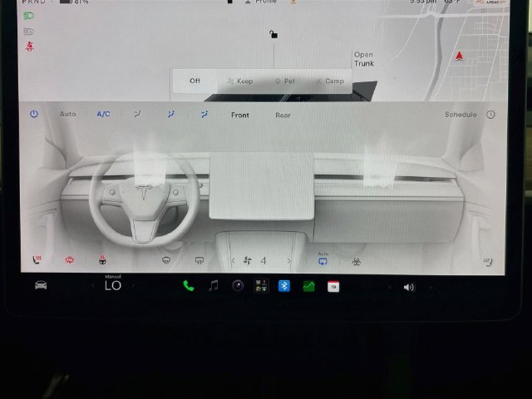Open the app launcher grid icon

point(261,286)
